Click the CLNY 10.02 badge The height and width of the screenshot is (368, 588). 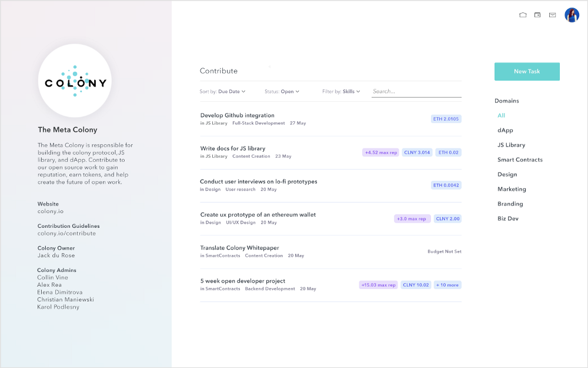(416, 285)
